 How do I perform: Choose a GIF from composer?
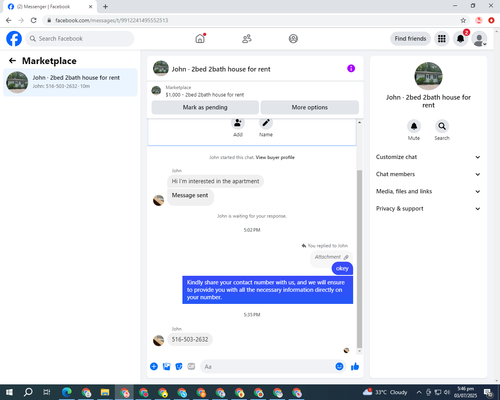coord(191,367)
